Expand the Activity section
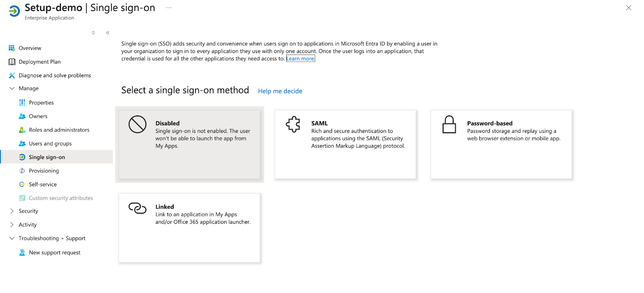Viewport: 644px width, 293px height. tap(11, 225)
